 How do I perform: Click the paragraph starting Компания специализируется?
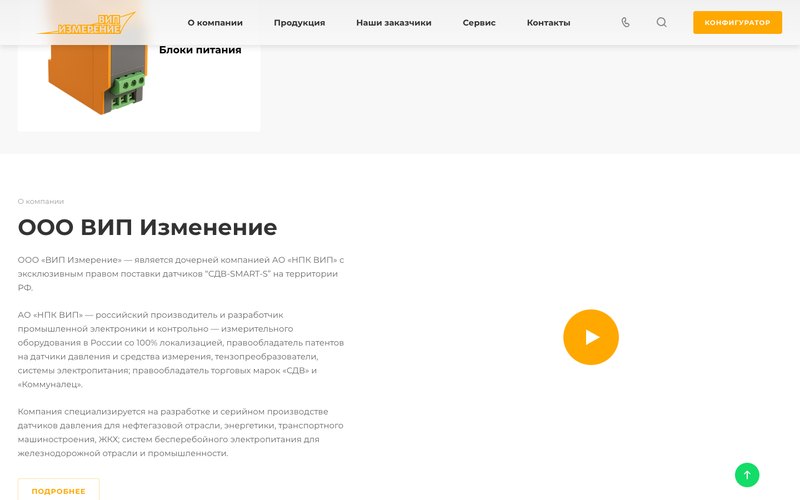[181, 432]
